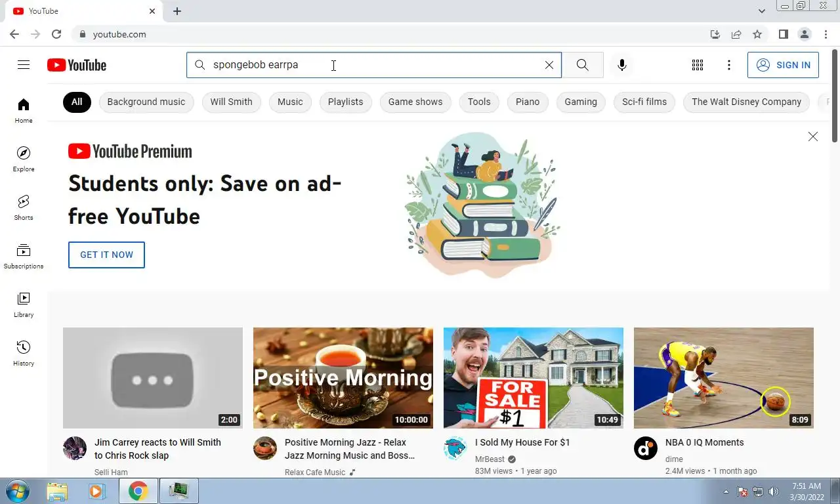Click title 'I Sold My House For $1'

(x=522, y=442)
